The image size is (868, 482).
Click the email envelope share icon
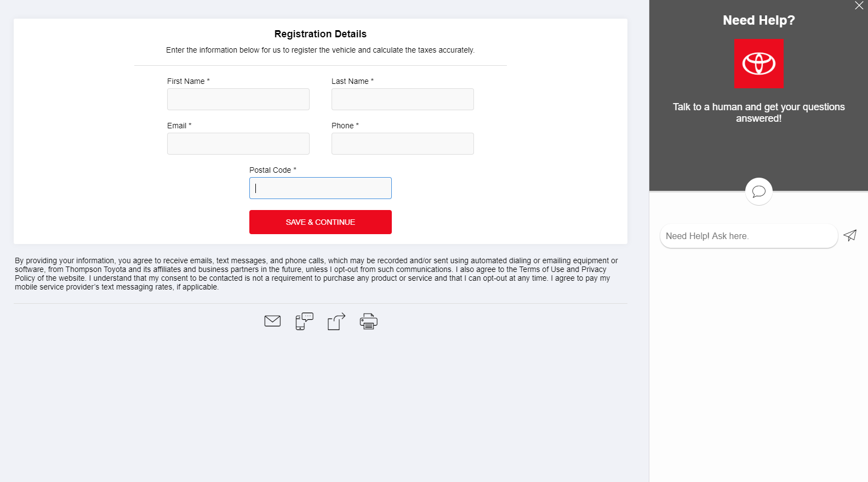(x=272, y=321)
